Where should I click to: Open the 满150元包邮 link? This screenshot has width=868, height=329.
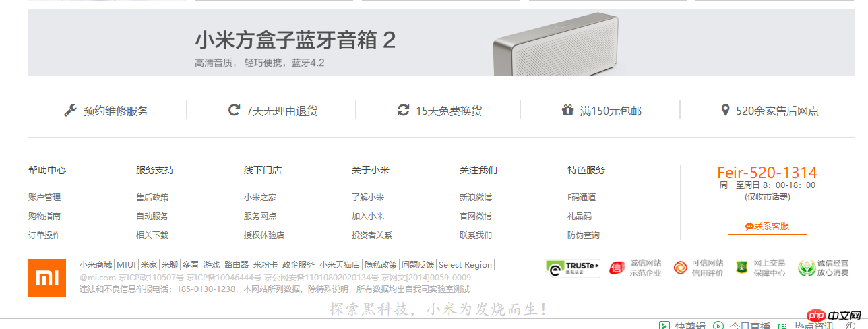click(611, 111)
